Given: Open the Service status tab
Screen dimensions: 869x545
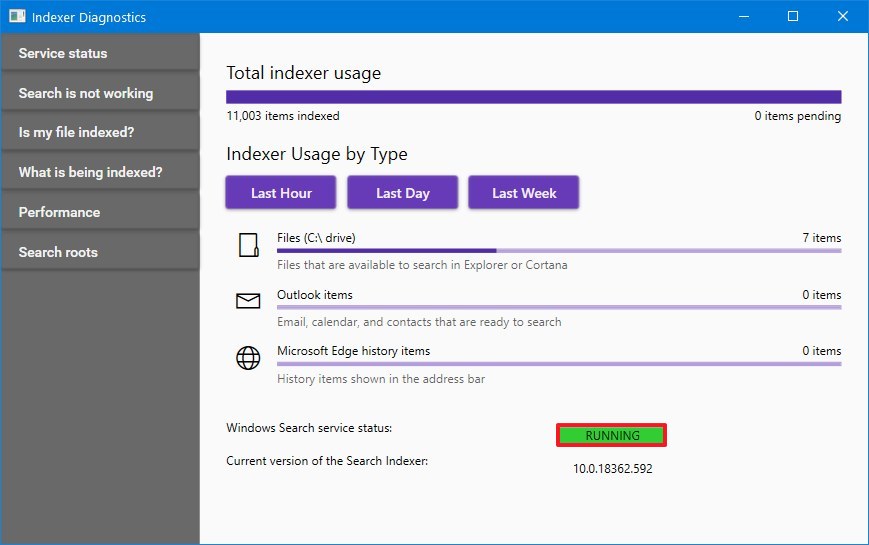Looking at the screenshot, I should click(100, 53).
